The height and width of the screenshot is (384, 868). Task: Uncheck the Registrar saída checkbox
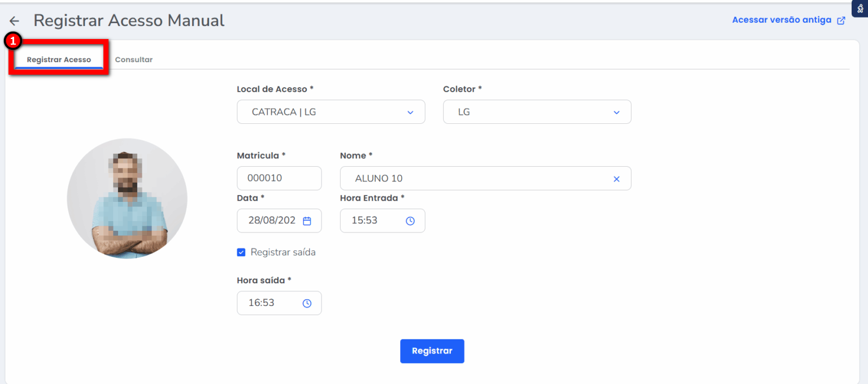(x=241, y=252)
